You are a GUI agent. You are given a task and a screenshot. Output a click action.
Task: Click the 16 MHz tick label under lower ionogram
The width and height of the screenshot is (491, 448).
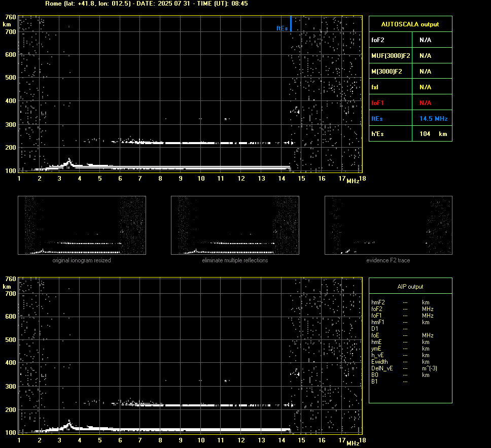(322, 440)
